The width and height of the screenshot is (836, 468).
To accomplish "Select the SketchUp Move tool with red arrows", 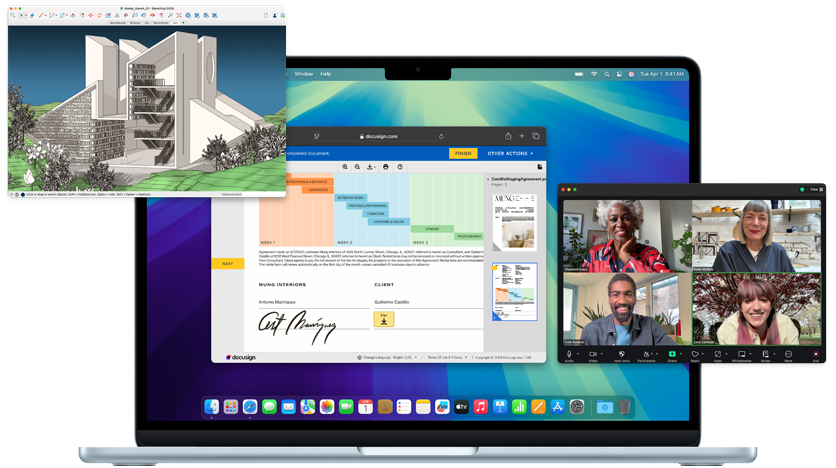I will coord(90,15).
